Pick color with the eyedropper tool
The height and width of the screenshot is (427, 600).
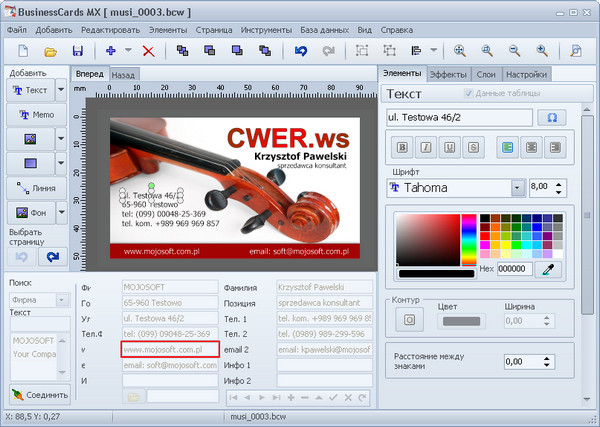point(548,268)
